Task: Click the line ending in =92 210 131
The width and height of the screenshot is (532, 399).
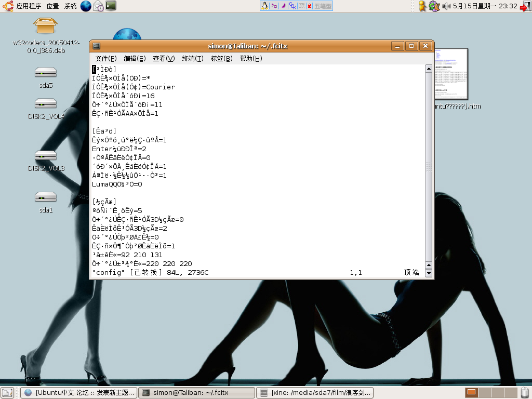Action: click(x=127, y=255)
